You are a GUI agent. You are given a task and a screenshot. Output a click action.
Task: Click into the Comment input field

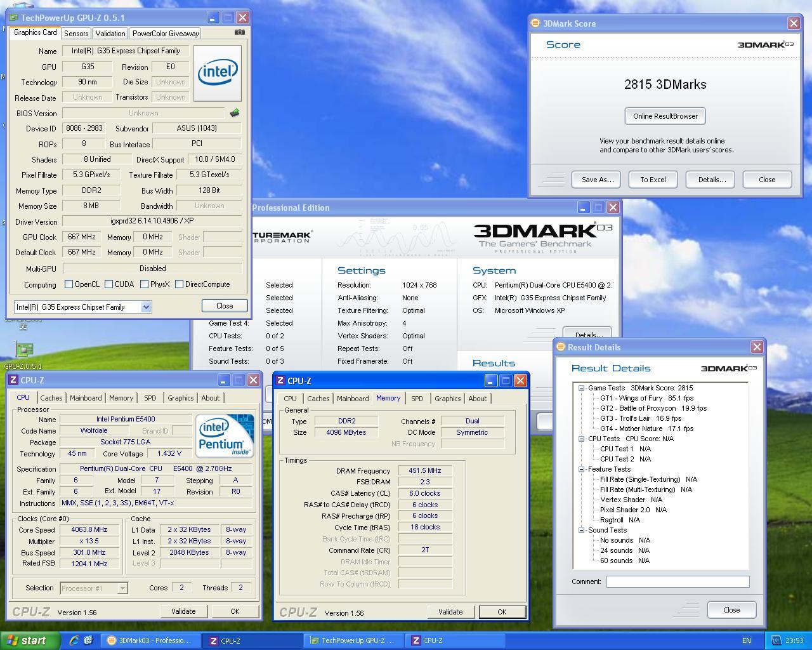point(678,581)
